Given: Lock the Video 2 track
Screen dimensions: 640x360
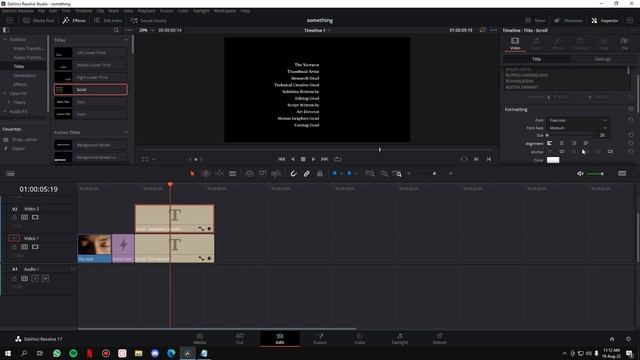Looking at the screenshot, I should coord(14,218).
